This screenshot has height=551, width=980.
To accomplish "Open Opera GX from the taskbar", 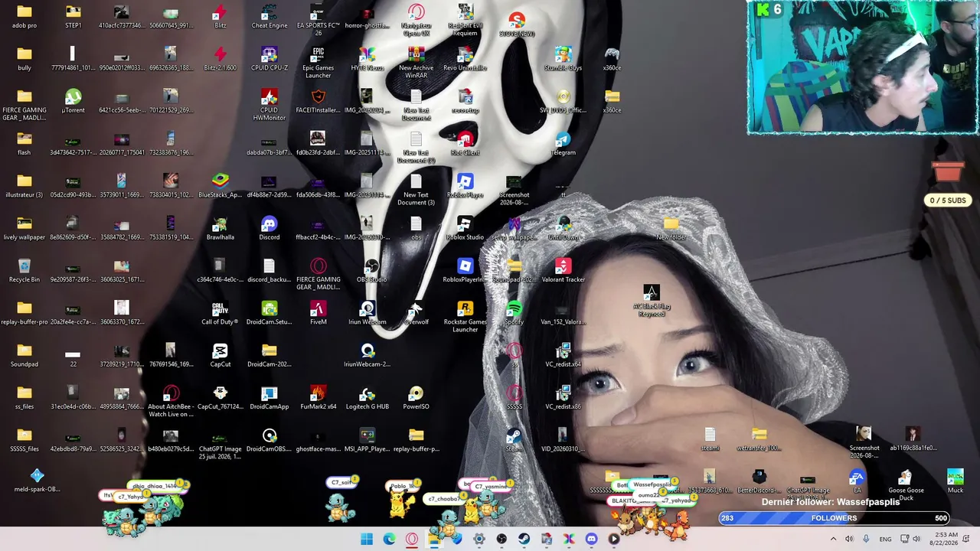I will pyautogui.click(x=412, y=540).
